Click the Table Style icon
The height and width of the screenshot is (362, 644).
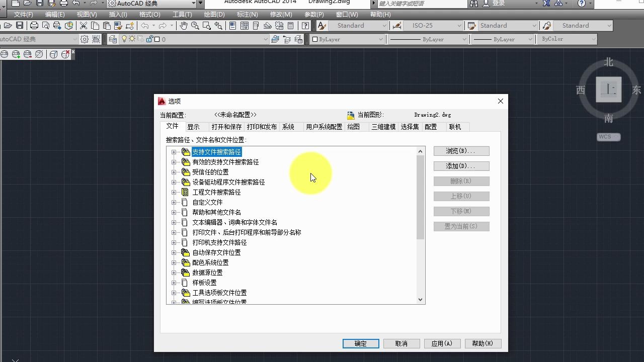coord(471,26)
